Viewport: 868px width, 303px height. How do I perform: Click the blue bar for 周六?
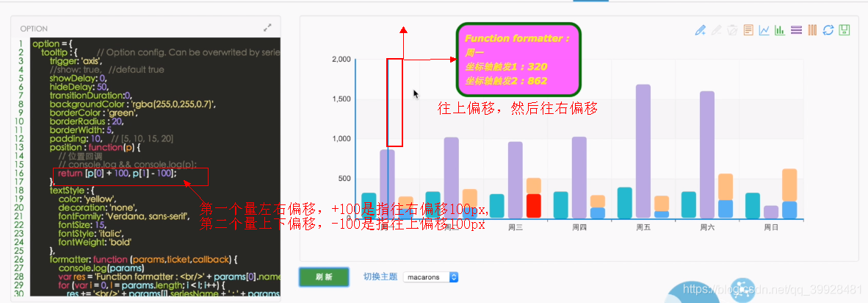[726, 209]
